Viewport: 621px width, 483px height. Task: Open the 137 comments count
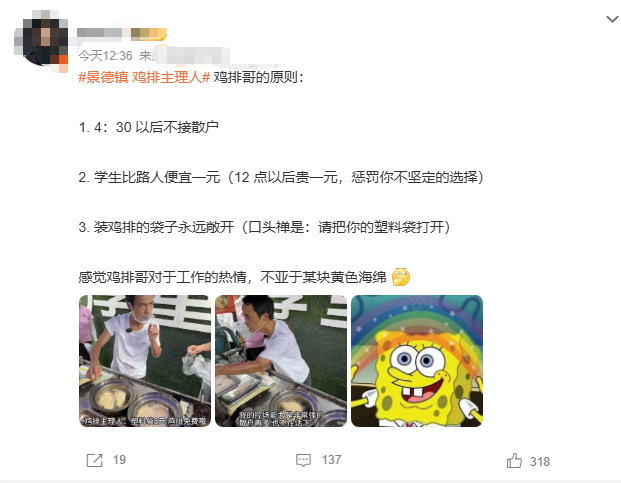click(331, 460)
